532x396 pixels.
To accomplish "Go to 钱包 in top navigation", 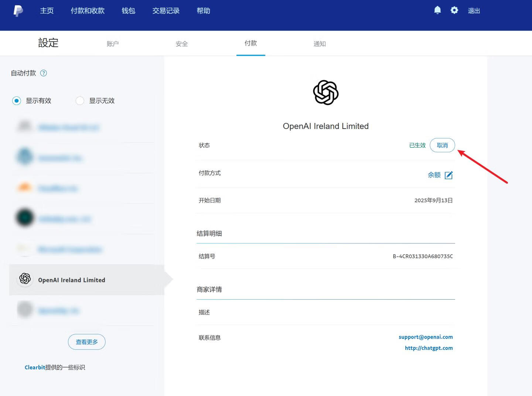I will pos(128,11).
